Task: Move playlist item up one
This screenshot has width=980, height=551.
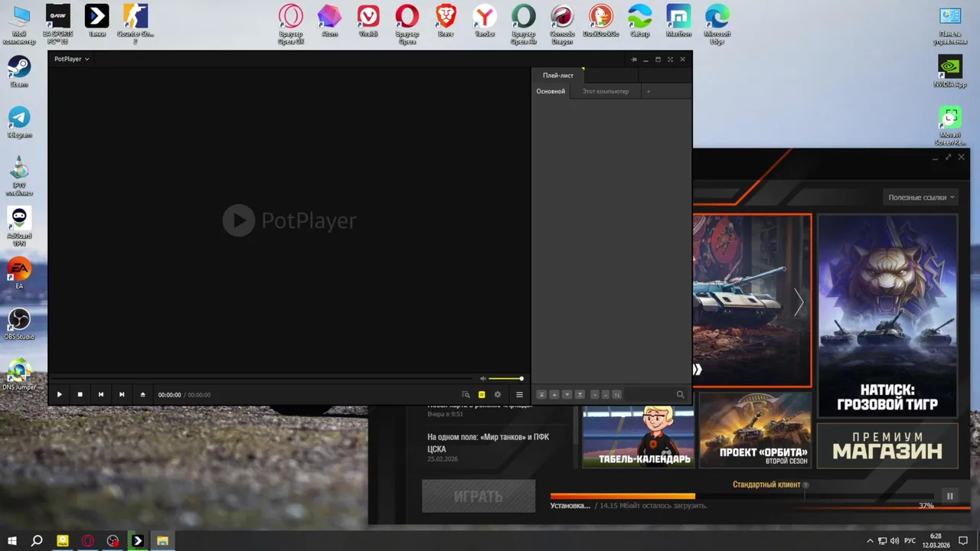Action: click(x=554, y=395)
